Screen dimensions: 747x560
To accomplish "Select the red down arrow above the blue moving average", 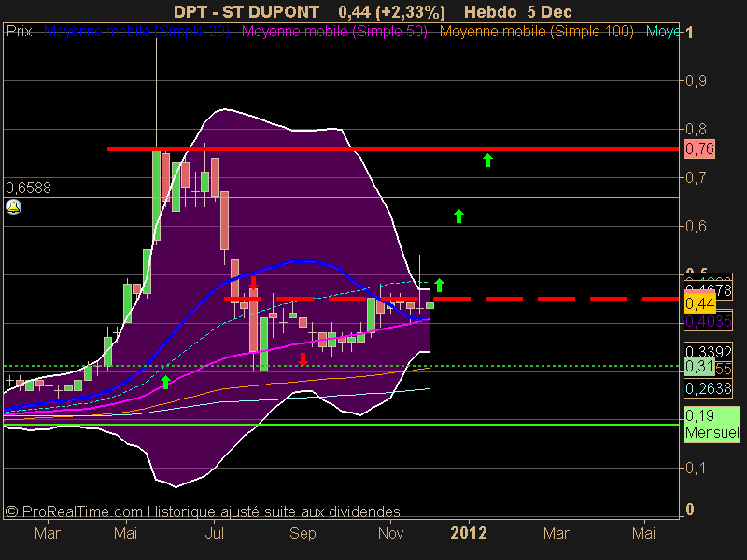I will tap(253, 283).
